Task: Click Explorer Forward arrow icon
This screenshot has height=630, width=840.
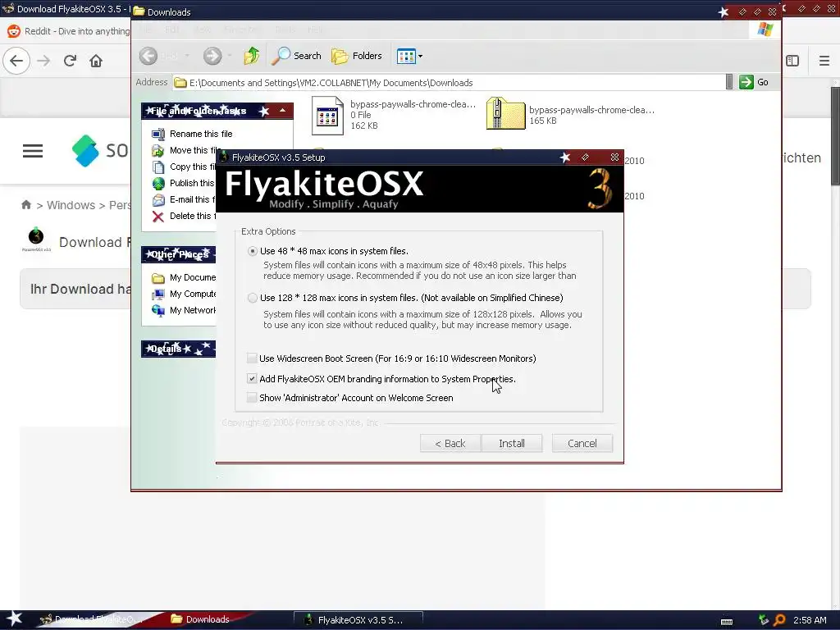Action: (212, 56)
